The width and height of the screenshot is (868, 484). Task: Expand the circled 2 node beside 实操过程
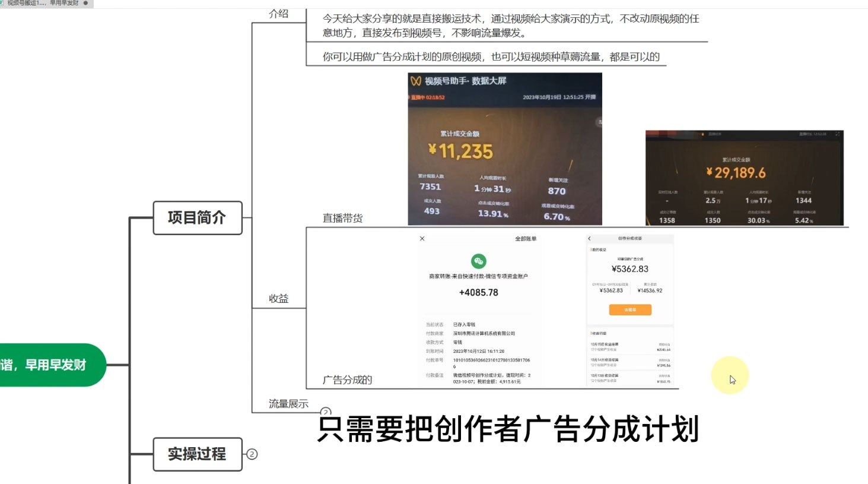point(253,453)
